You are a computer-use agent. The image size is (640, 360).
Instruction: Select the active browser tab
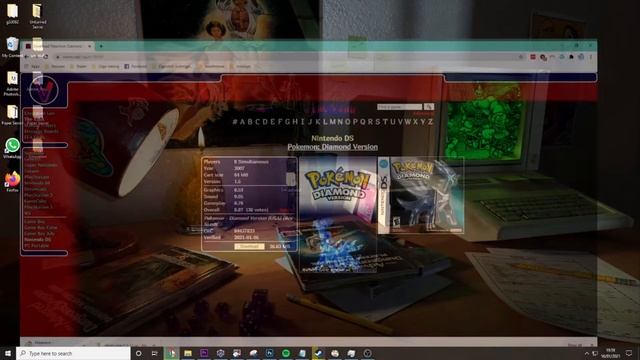click(x=58, y=46)
